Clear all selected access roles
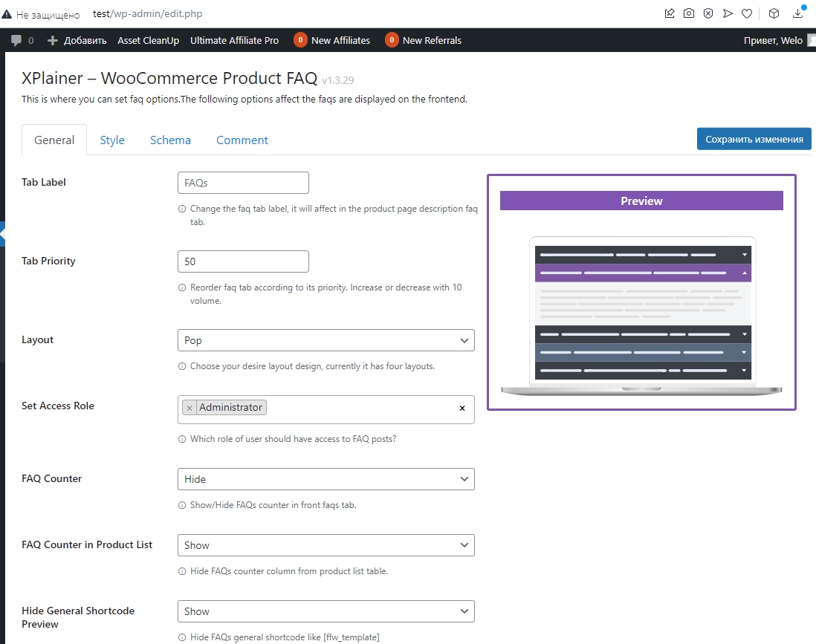816x644 pixels. [462, 409]
